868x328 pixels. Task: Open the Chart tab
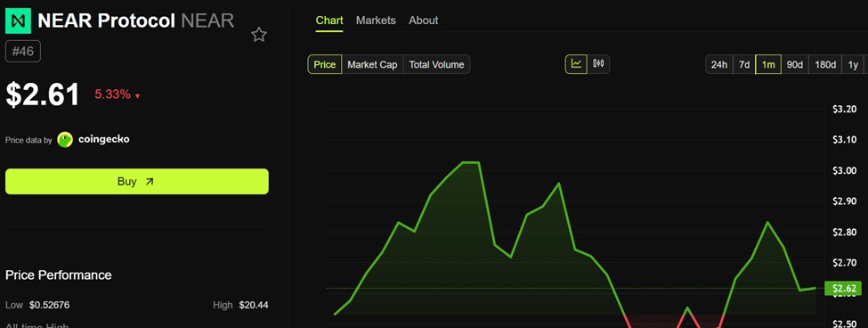point(329,20)
